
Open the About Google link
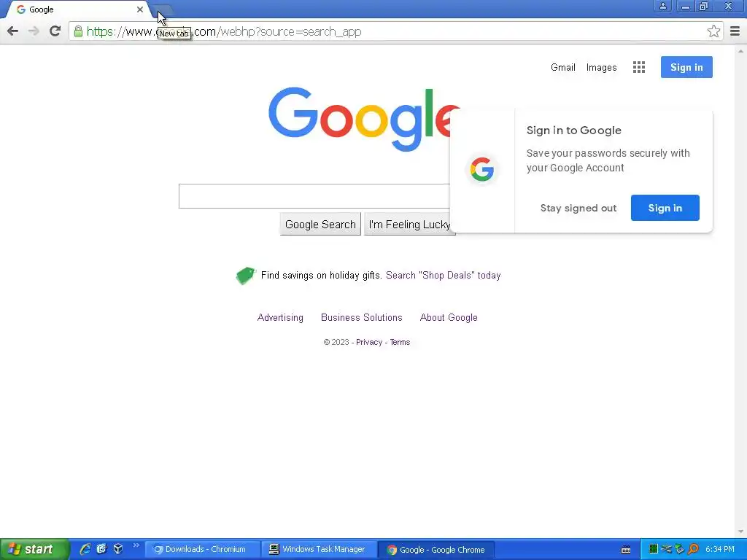449,318
